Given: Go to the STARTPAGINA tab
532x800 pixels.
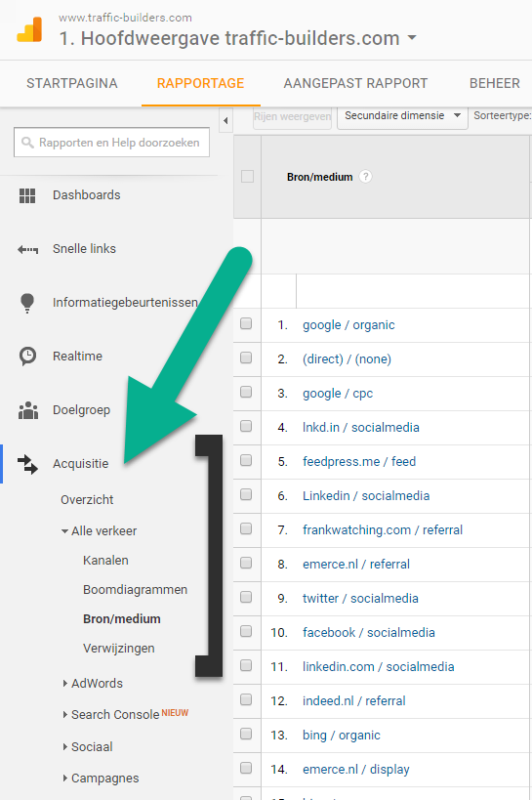Looking at the screenshot, I should point(72,83).
